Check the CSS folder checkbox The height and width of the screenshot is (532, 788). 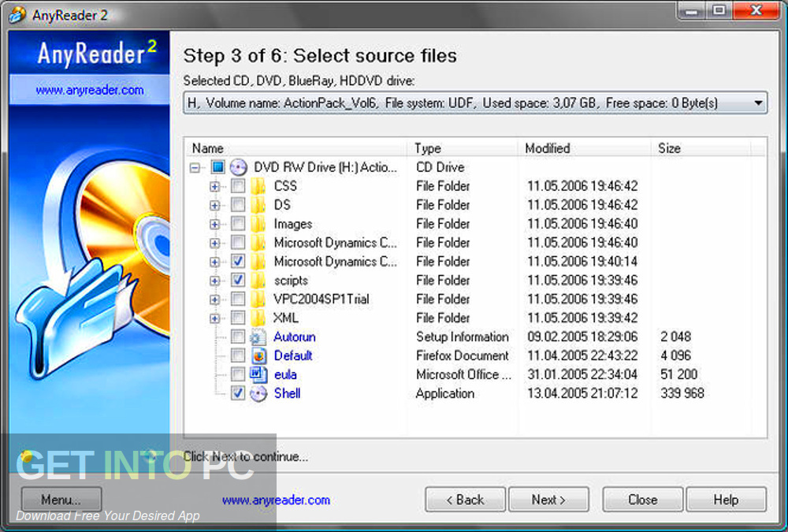tap(238, 186)
